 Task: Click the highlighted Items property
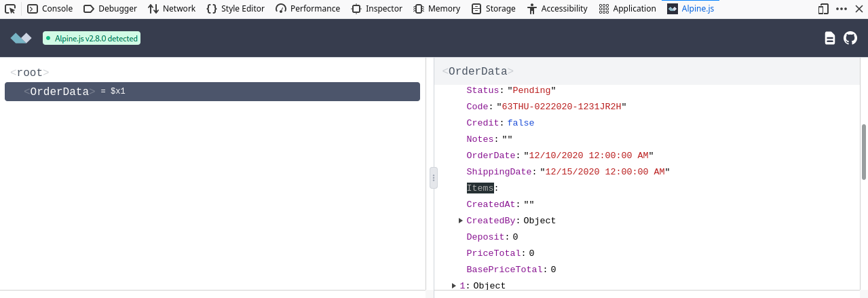[480, 188]
